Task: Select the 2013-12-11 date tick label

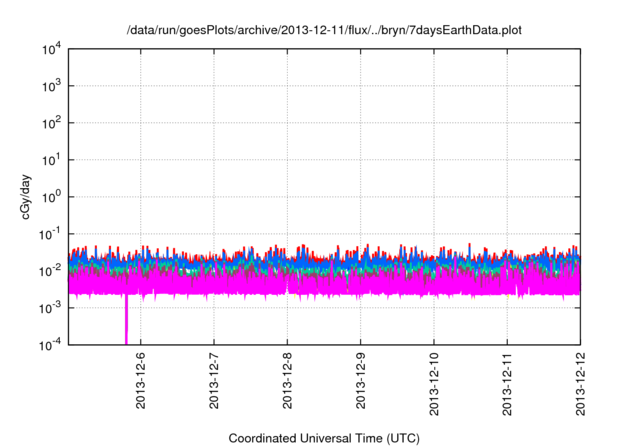Action: (507, 384)
